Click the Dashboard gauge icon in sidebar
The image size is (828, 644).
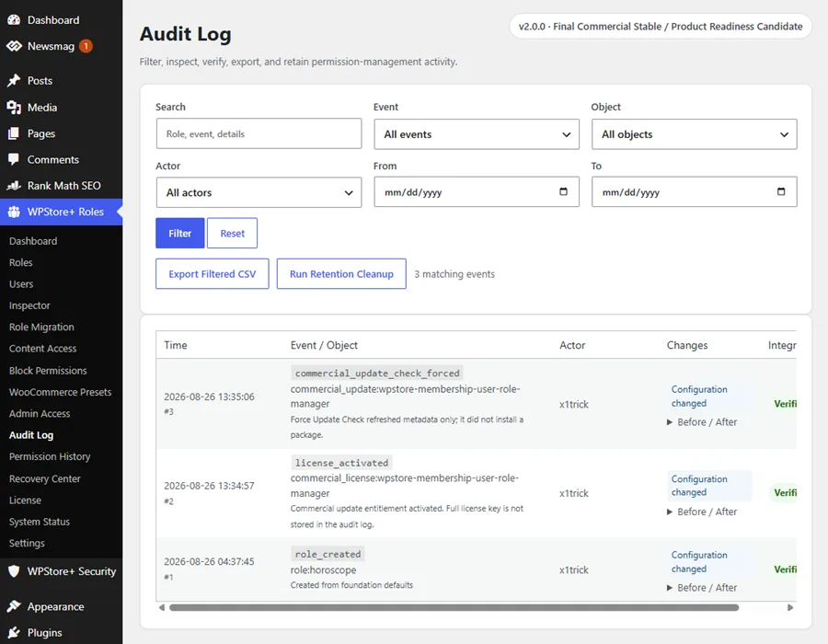coord(14,20)
